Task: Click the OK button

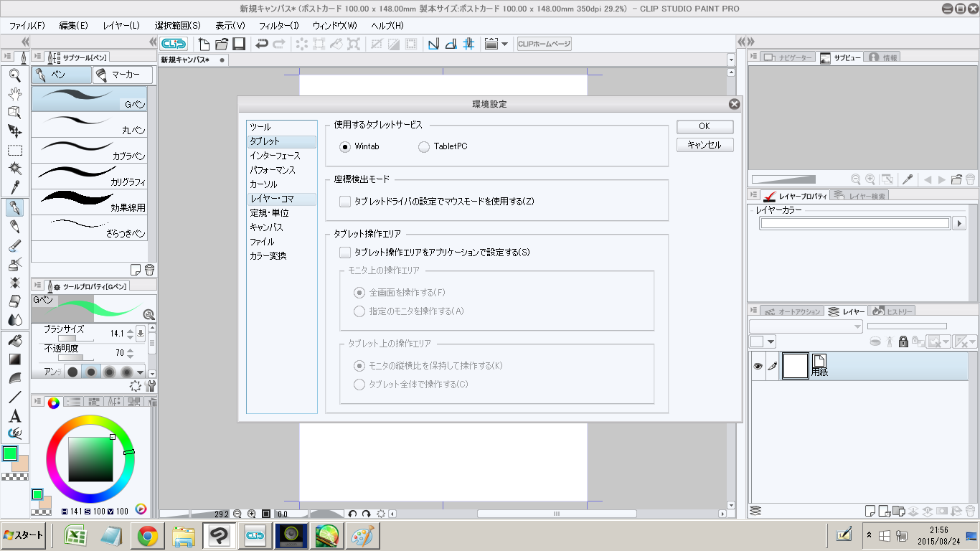Action: [x=705, y=126]
